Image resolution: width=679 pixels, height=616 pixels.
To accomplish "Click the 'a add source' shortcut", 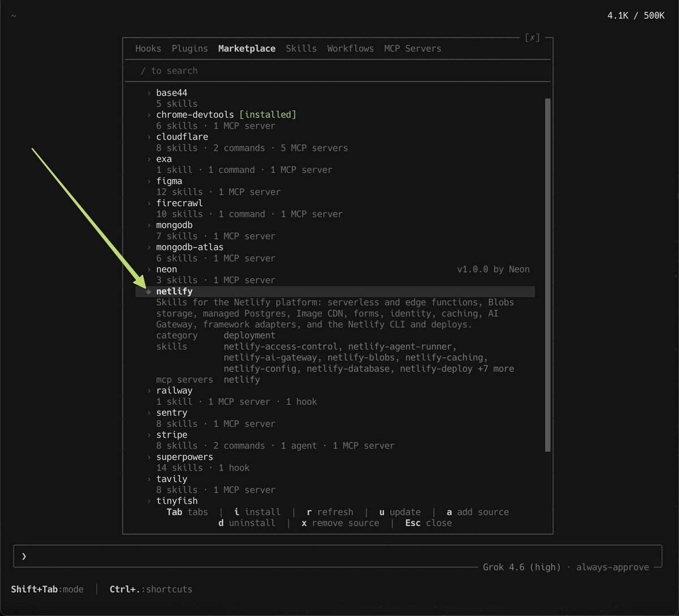I will 478,512.
